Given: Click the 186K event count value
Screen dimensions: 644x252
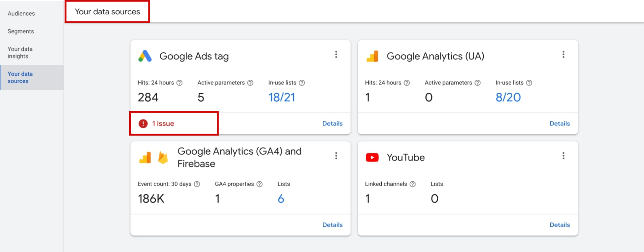Looking at the screenshot, I should 151,199.
